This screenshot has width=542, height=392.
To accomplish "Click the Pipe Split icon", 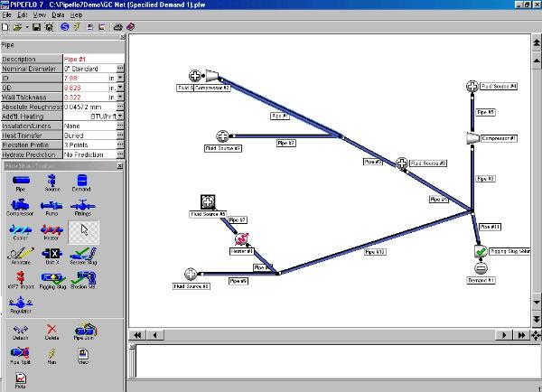I will 20,352.
